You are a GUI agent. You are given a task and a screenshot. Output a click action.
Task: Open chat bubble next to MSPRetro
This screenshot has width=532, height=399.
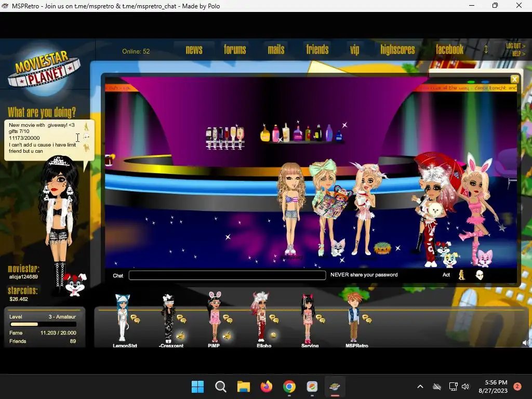pos(367,319)
